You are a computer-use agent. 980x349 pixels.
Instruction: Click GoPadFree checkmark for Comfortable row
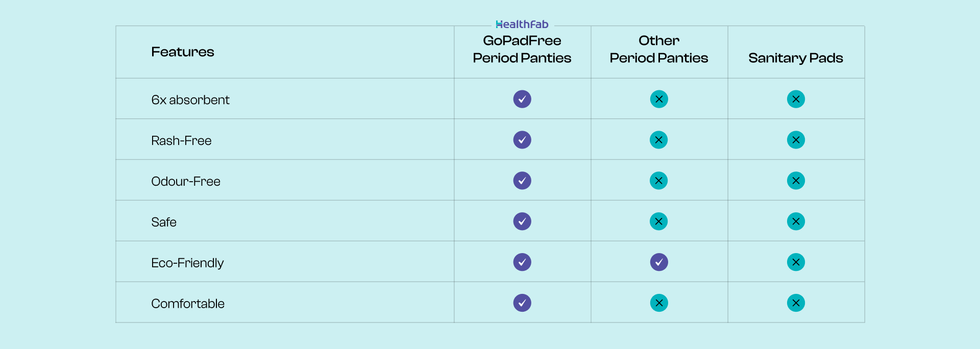point(522,303)
